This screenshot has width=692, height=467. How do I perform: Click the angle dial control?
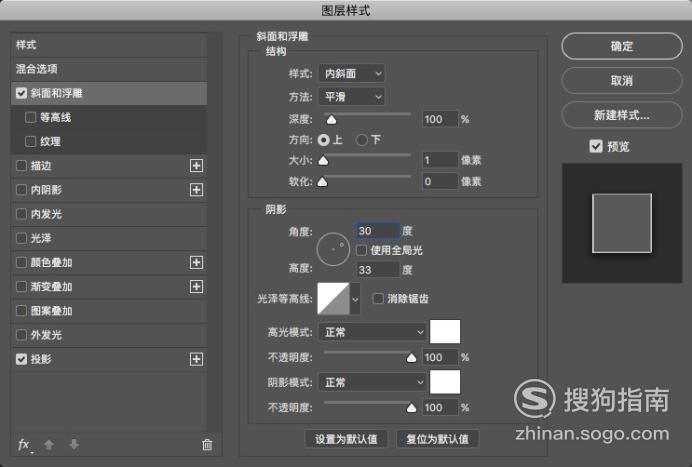point(333,249)
